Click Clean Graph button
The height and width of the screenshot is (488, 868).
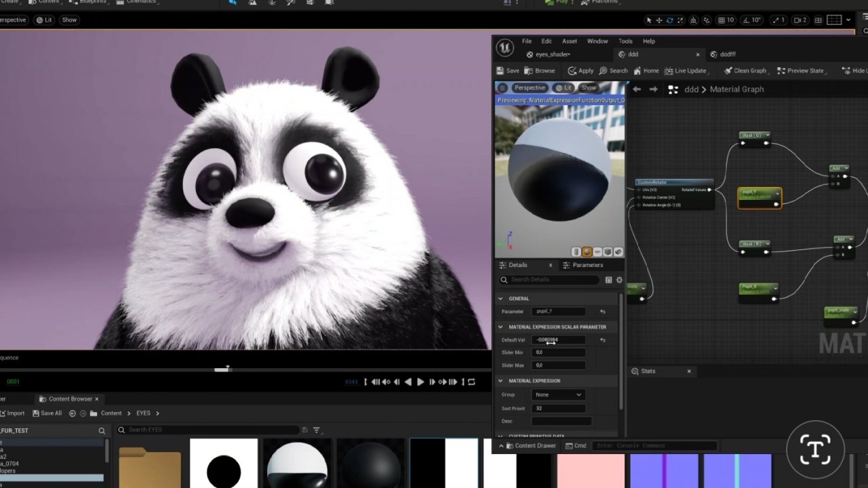pos(745,70)
